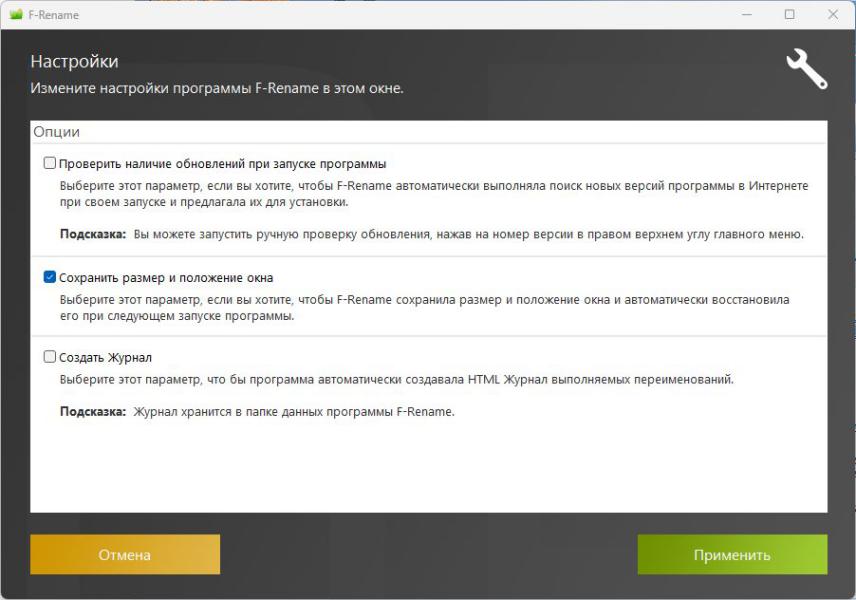Image resolution: width=856 pixels, height=600 pixels.
Task: Click the Применить button
Action: click(732, 555)
